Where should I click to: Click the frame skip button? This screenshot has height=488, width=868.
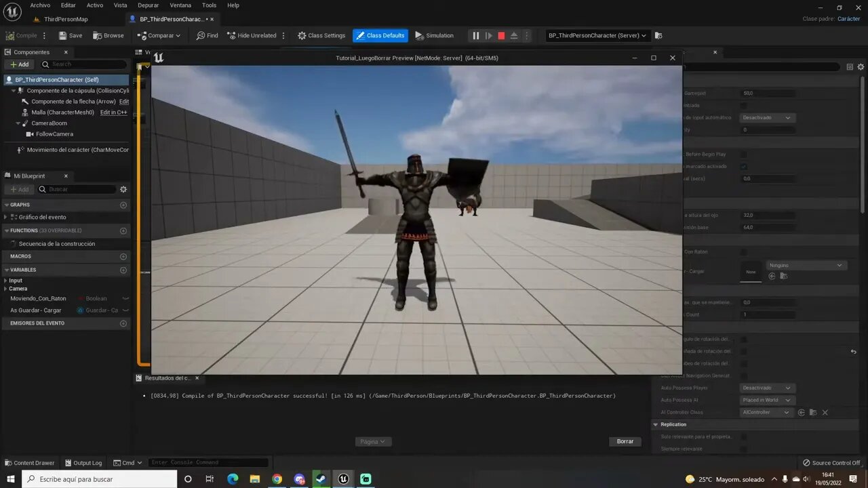488,35
